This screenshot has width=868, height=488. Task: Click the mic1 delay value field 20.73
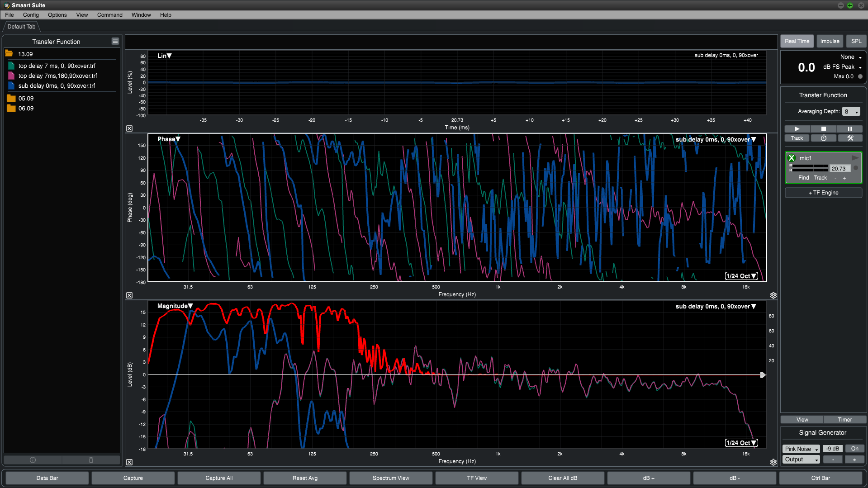pos(840,168)
